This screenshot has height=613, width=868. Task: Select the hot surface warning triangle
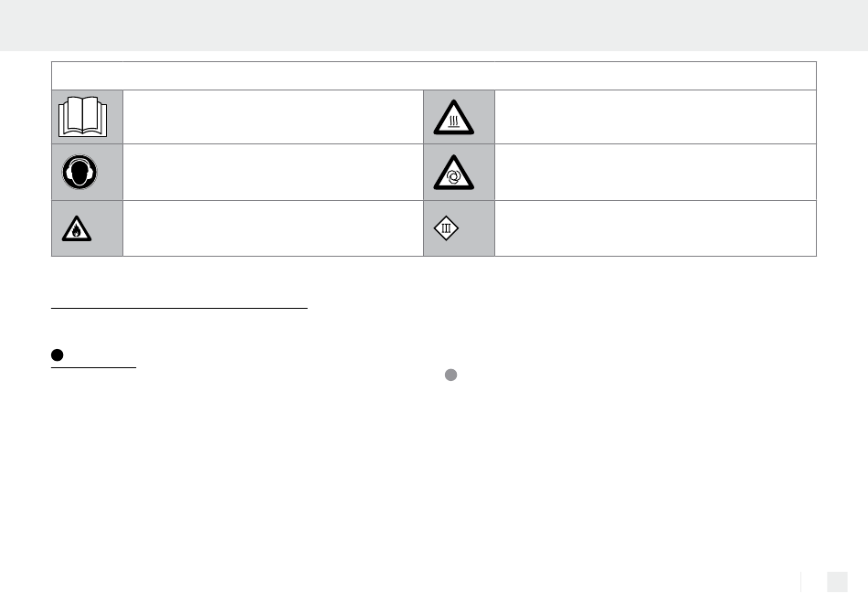(x=453, y=117)
